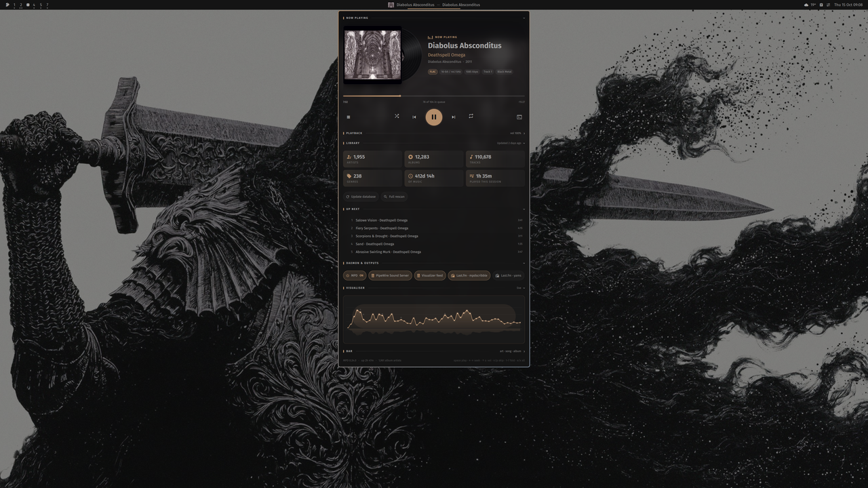Click the 412d 14h of music card
This screenshot has width=868, height=488.
click(x=433, y=178)
